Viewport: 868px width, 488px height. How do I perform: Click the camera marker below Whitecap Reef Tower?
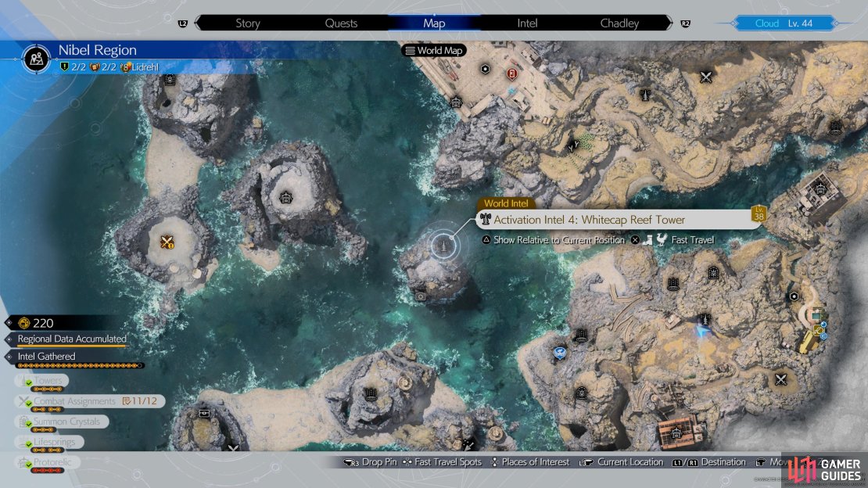coord(421,297)
